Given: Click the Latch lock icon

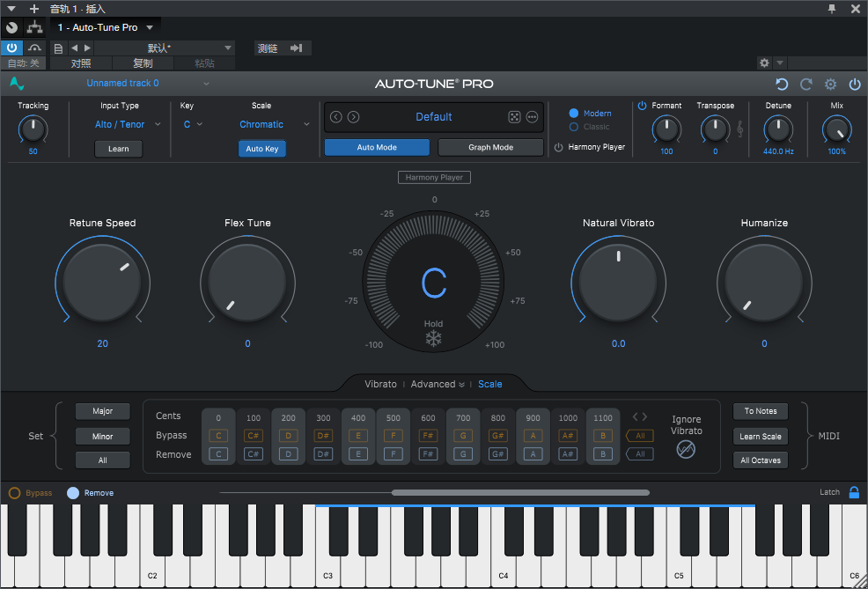Looking at the screenshot, I should tap(854, 492).
